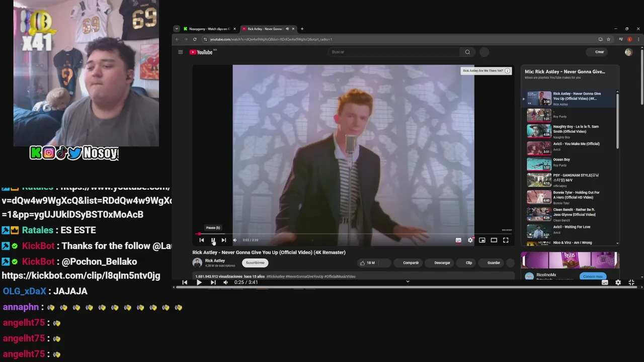The image size is (644, 362).
Task: Go to the YouTube home logo
Action: 201,52
